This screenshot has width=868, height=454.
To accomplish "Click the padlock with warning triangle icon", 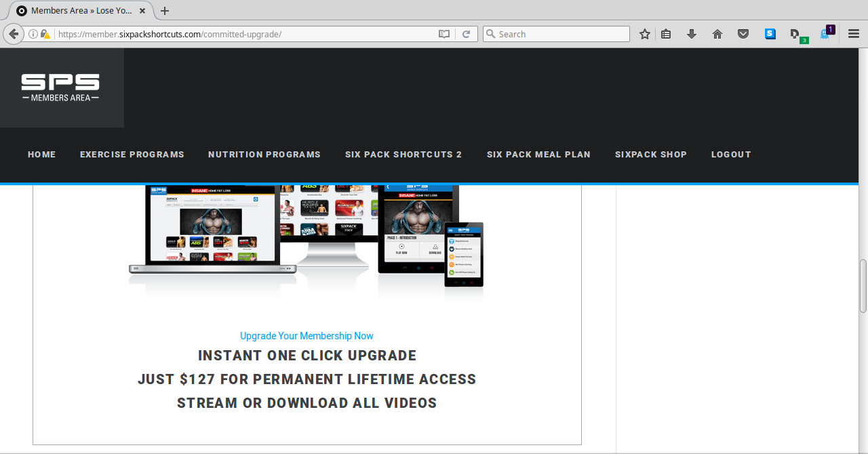I will (45, 34).
